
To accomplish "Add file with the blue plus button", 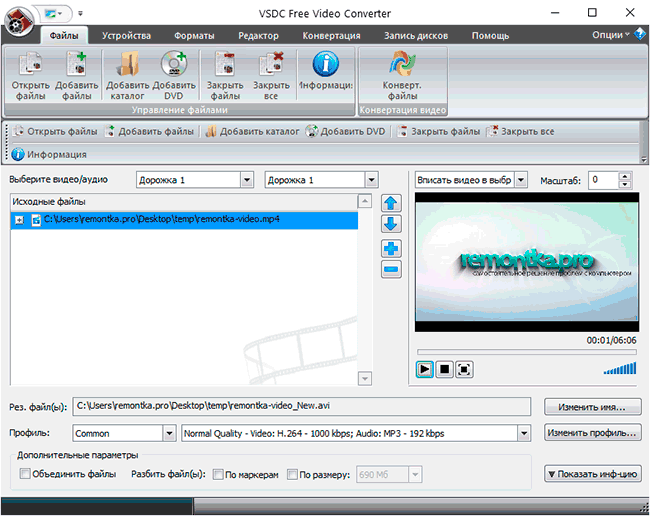I will pyautogui.click(x=391, y=249).
